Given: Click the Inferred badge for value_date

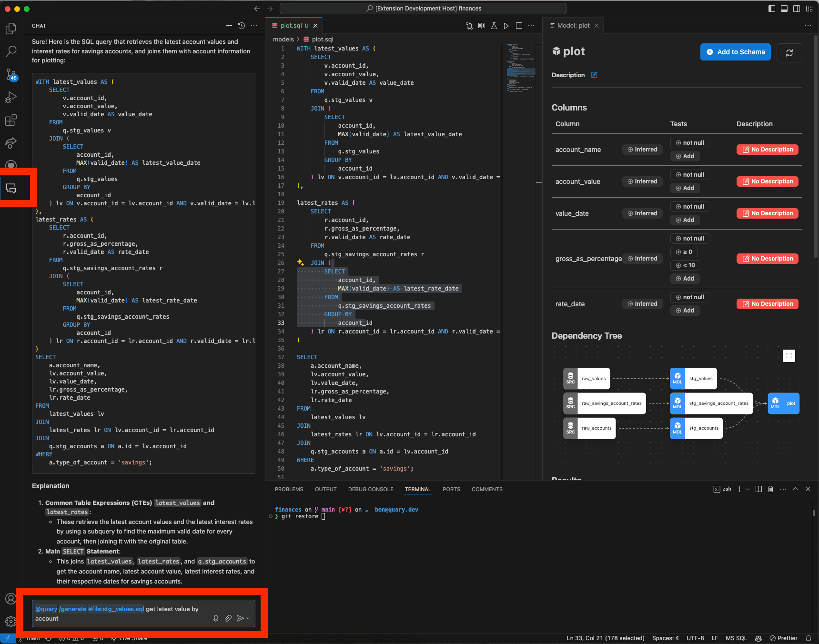Looking at the screenshot, I should click(642, 213).
